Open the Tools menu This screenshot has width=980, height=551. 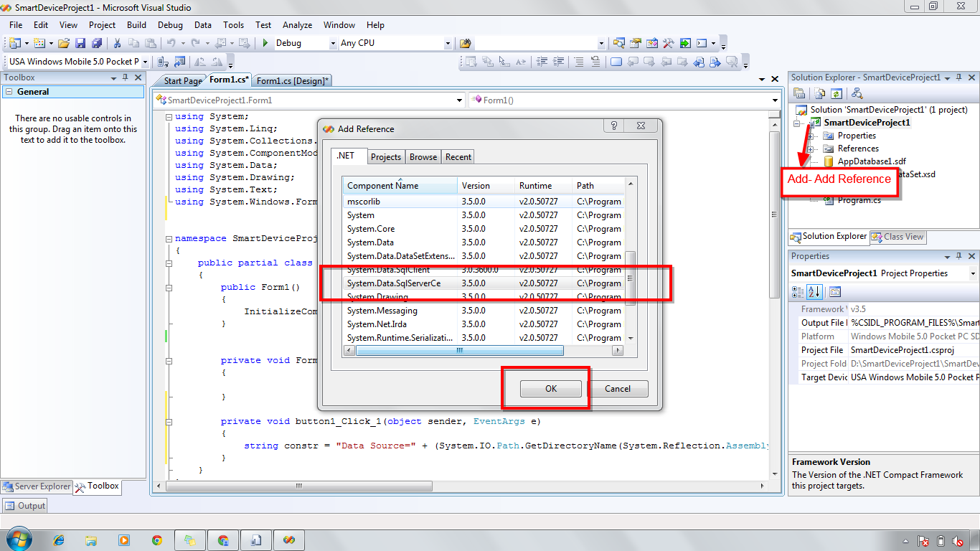233,24
